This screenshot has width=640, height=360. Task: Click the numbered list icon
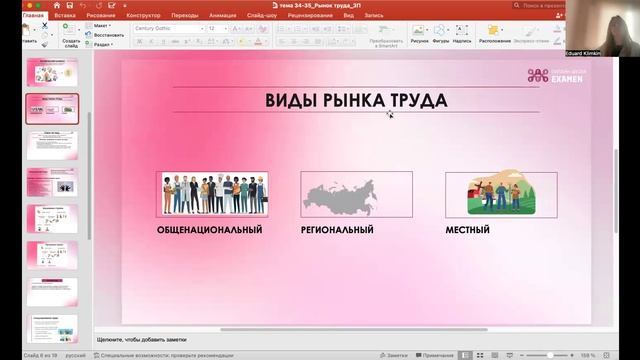[x=297, y=29]
